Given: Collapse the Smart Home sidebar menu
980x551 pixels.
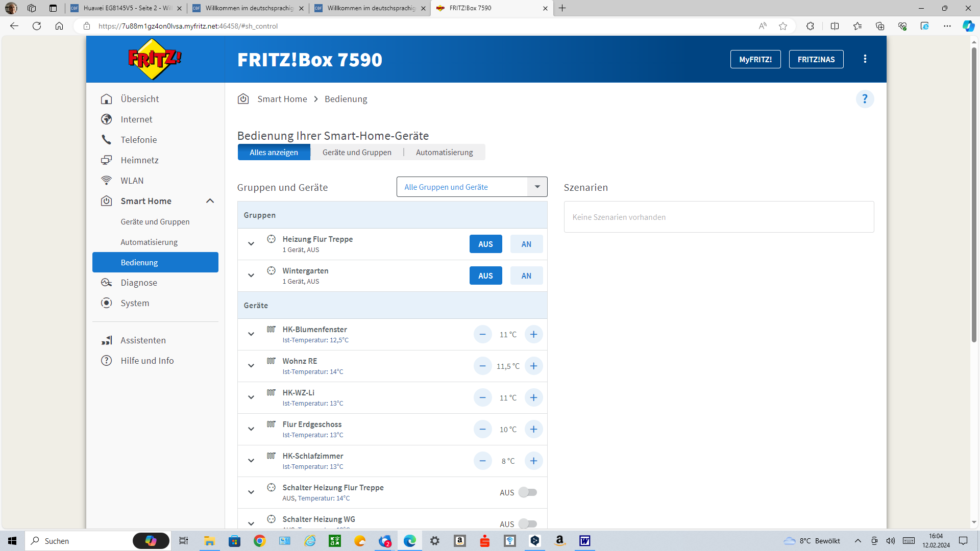Looking at the screenshot, I should click(210, 201).
